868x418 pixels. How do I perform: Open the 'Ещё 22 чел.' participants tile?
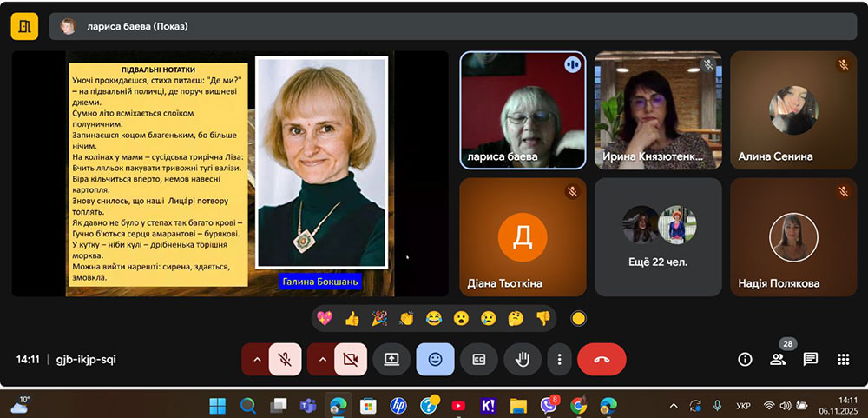pyautogui.click(x=658, y=236)
